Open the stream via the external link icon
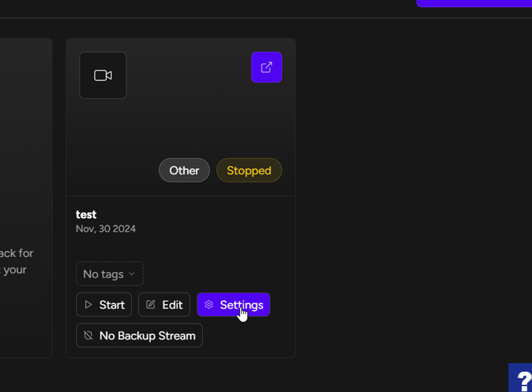This screenshot has width=532, height=392. coord(266,67)
